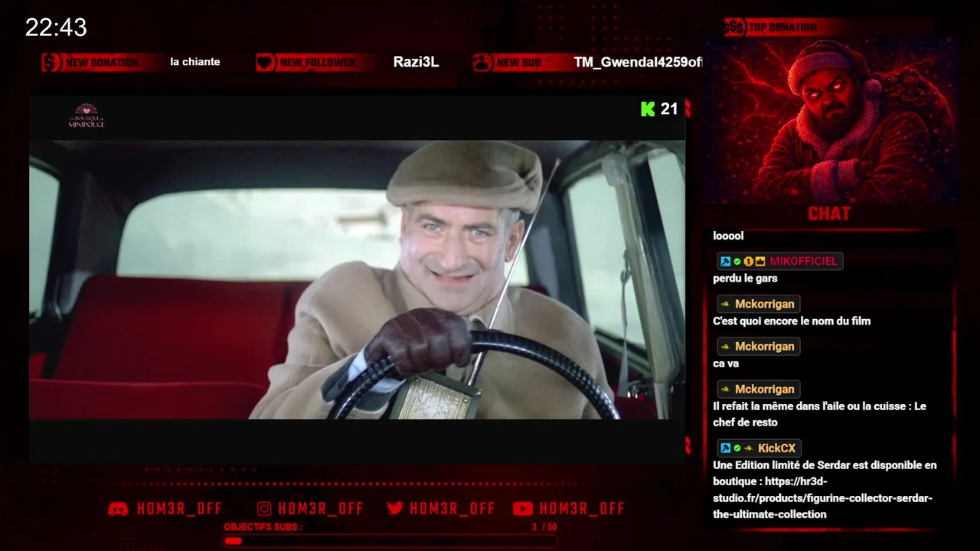Click the 'looool' chat message

click(x=728, y=236)
